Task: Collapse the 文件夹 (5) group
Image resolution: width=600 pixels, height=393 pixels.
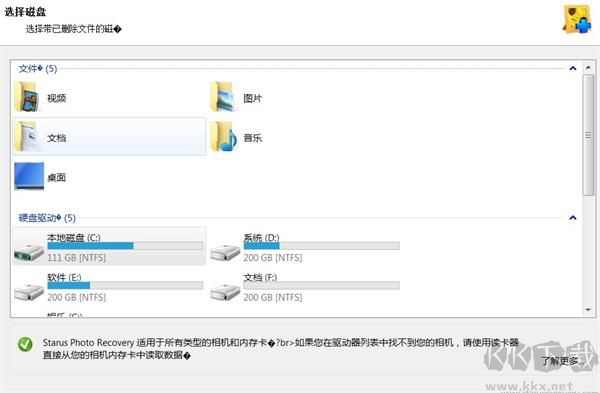Action: click(x=572, y=68)
